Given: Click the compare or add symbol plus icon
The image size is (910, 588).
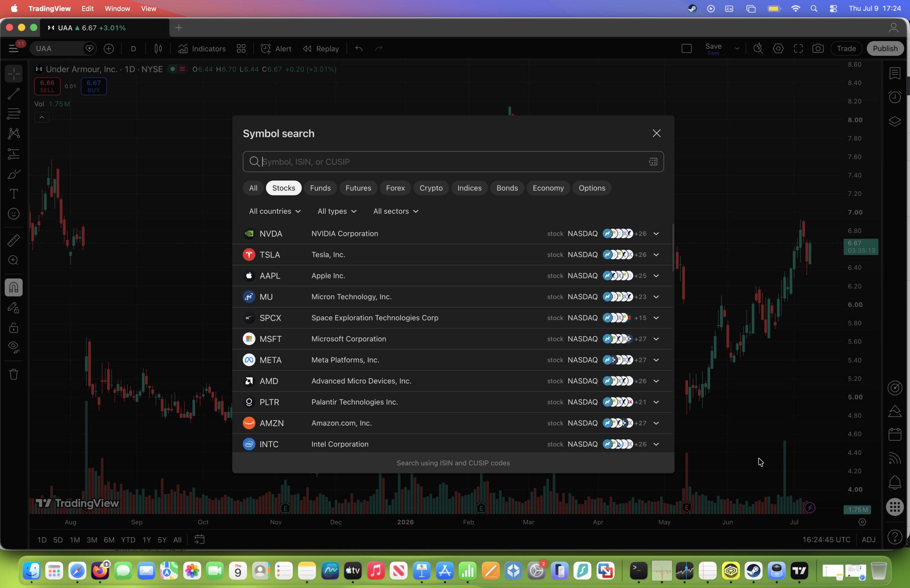Looking at the screenshot, I should point(109,48).
